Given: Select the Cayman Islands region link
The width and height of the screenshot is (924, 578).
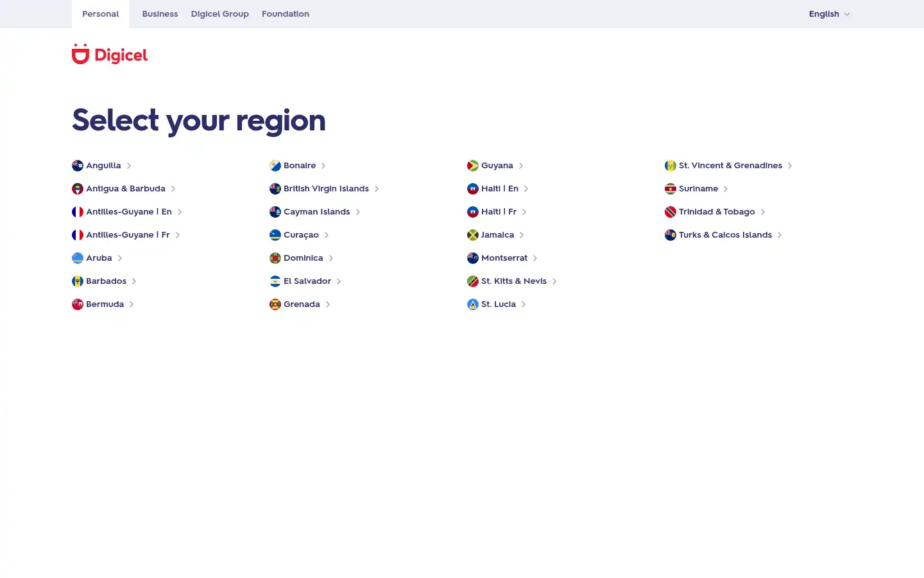Looking at the screenshot, I should pyautogui.click(x=315, y=212).
